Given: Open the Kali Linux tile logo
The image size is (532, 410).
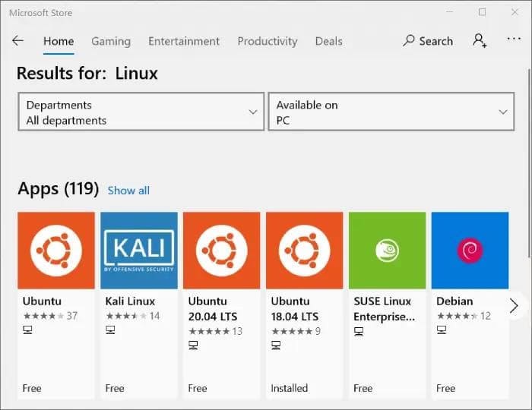Looking at the screenshot, I should point(139,251).
